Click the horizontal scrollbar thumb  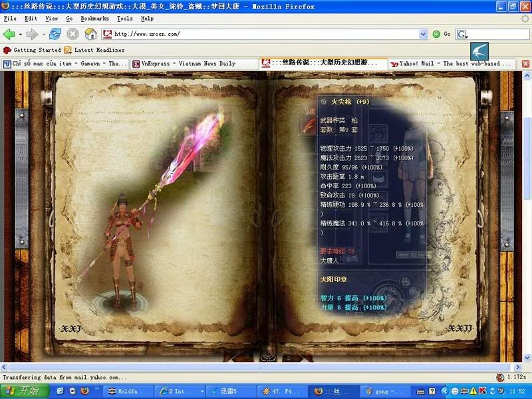[x=259, y=367]
